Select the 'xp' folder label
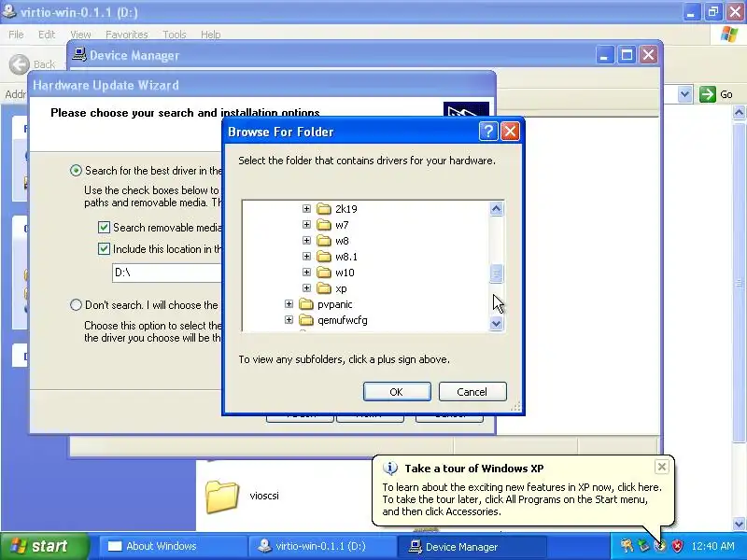 tap(341, 288)
